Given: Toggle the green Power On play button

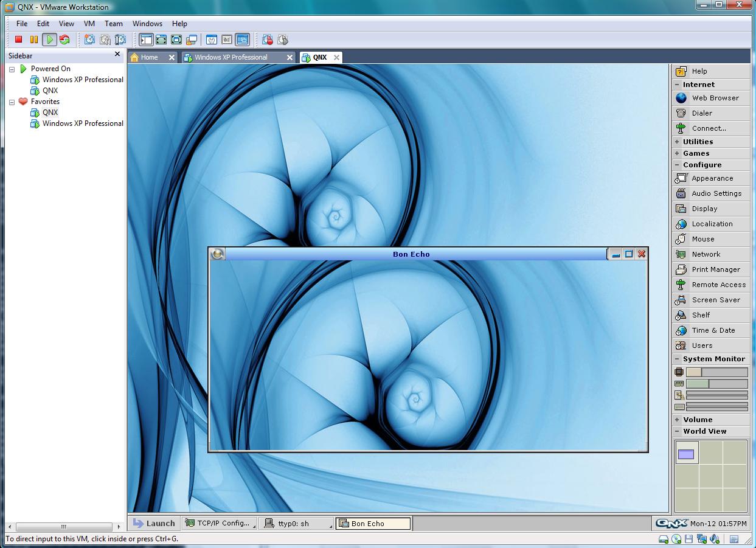Looking at the screenshot, I should tap(49, 40).
